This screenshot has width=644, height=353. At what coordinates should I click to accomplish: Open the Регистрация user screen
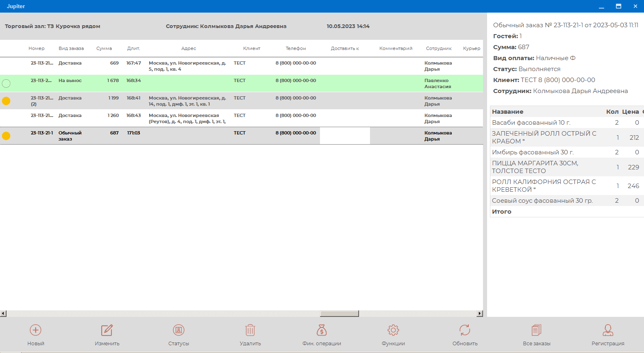pos(608,335)
